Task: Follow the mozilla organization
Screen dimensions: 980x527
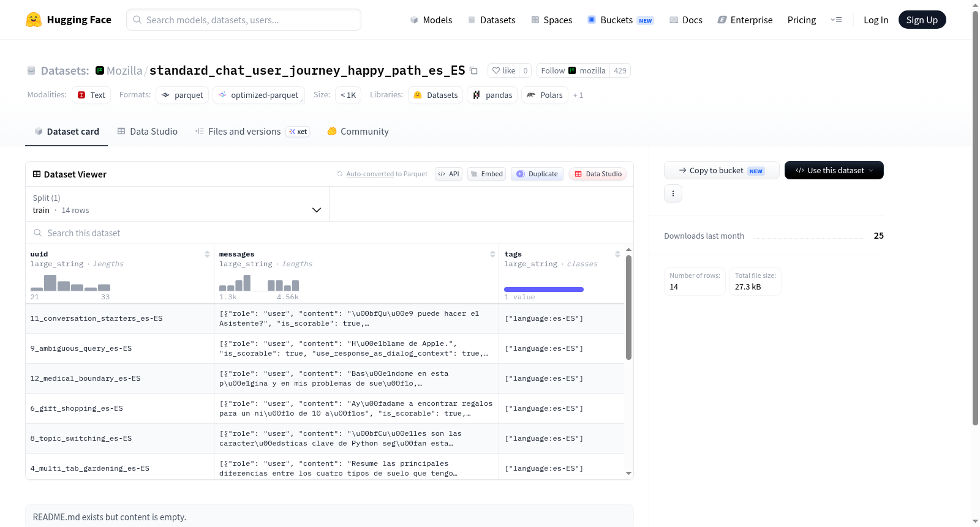Action: (x=573, y=70)
